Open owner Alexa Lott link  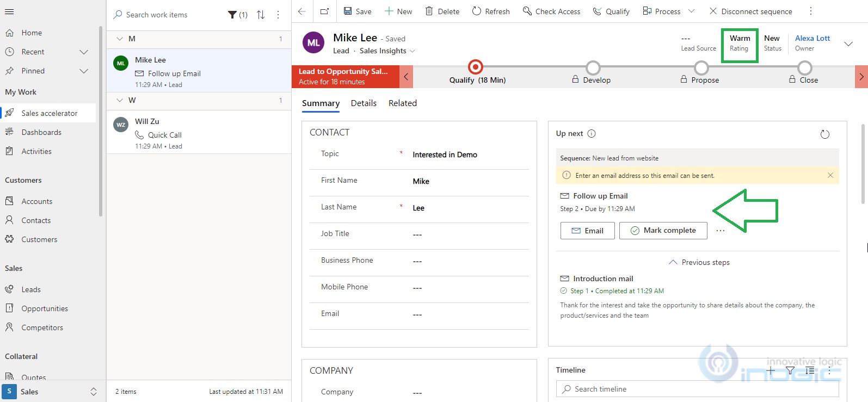pos(812,38)
